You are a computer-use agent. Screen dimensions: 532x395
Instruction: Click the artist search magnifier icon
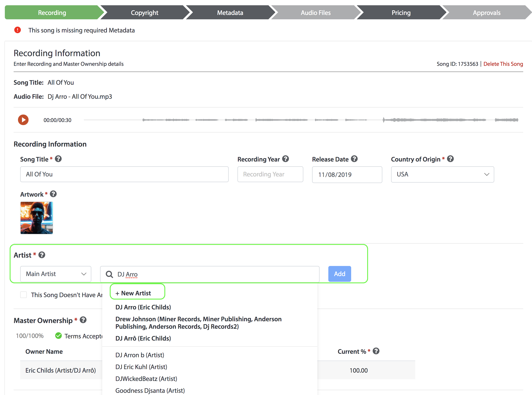click(x=109, y=274)
